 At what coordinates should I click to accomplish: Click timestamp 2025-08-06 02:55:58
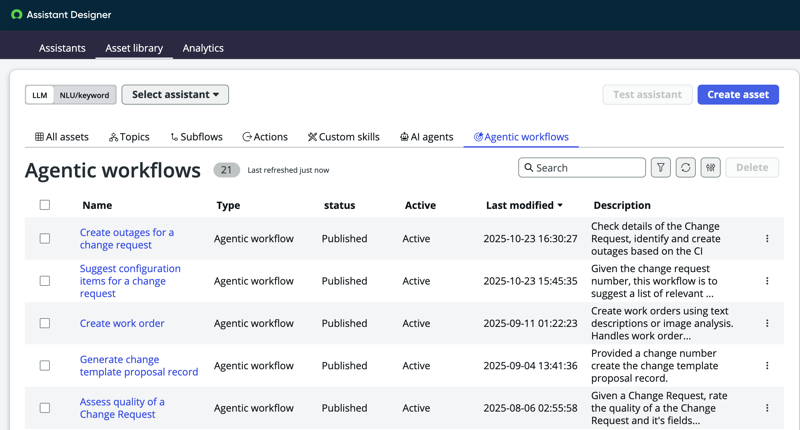click(530, 408)
